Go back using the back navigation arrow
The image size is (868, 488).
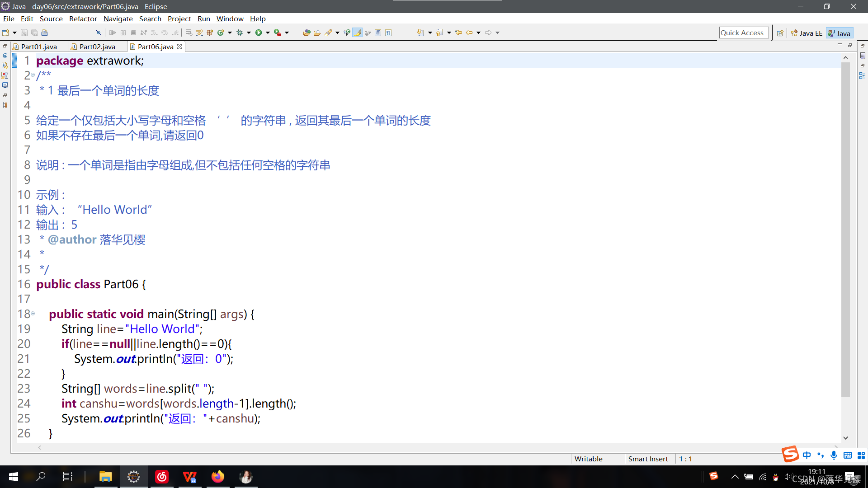[x=469, y=33]
